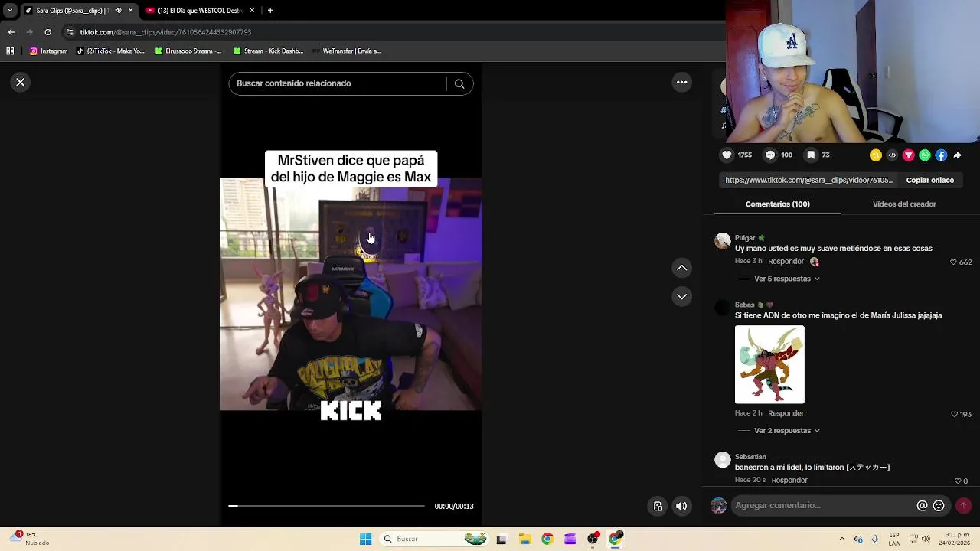Image resolution: width=980 pixels, height=551 pixels.
Task: Click the search magnifier icon in video search bar
Action: coord(459,84)
